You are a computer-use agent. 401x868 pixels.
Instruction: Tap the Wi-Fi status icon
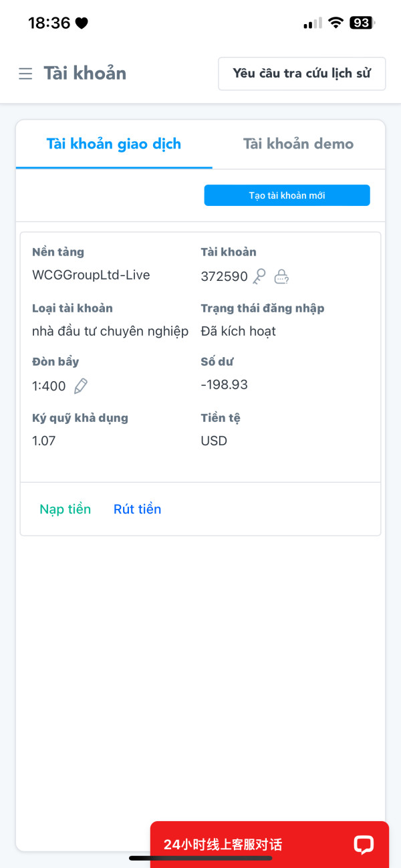pos(335,23)
